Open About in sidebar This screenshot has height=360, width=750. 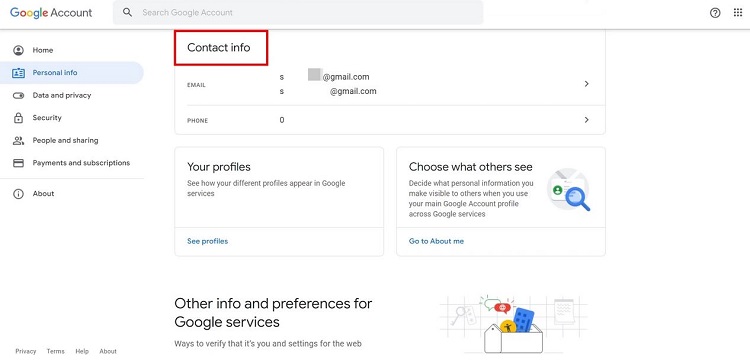click(x=43, y=194)
